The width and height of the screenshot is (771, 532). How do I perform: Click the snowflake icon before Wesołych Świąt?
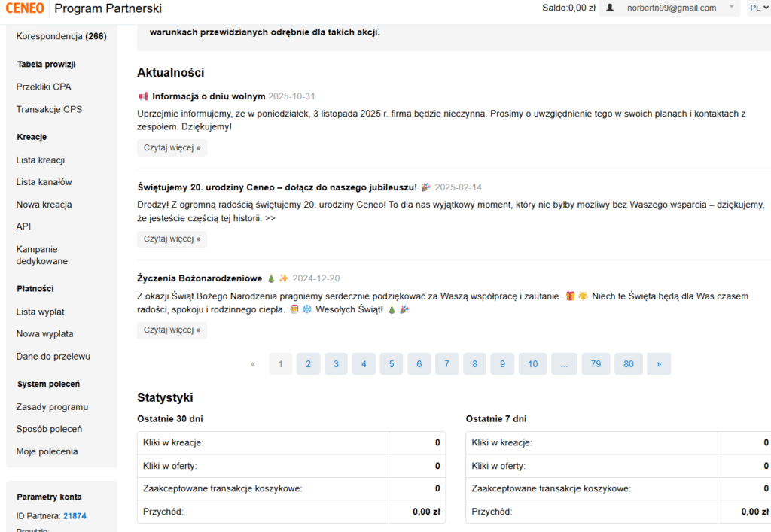click(x=307, y=309)
